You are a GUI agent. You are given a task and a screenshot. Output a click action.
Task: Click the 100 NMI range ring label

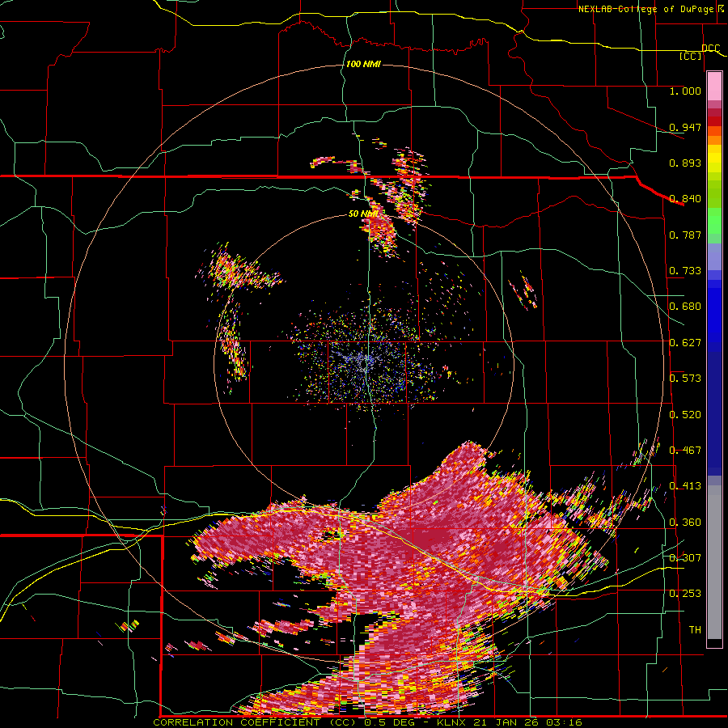(363, 64)
